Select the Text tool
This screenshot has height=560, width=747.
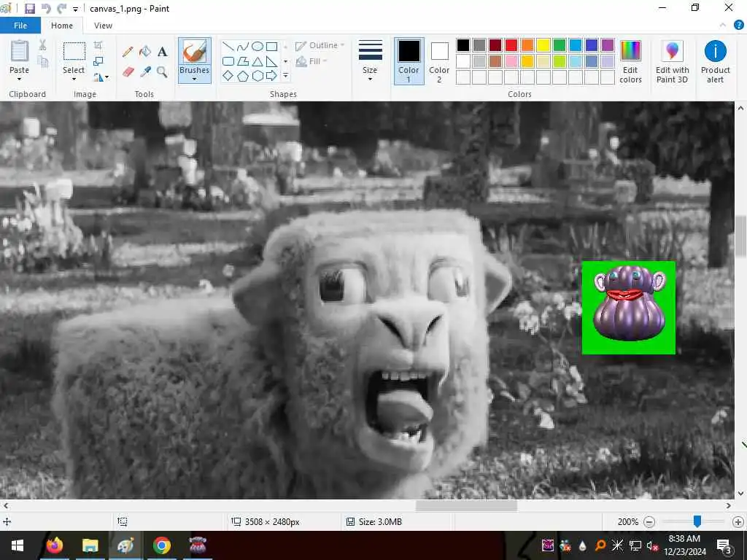(x=163, y=52)
